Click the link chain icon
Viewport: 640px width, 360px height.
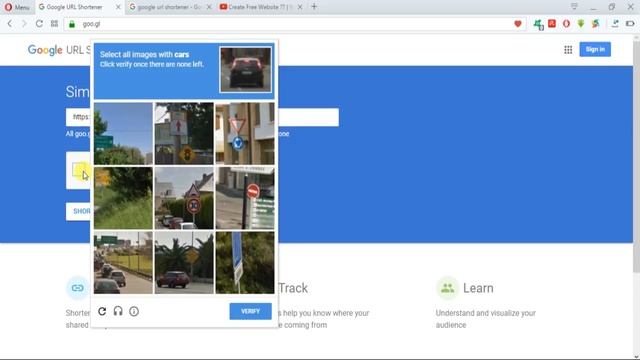[x=78, y=288]
